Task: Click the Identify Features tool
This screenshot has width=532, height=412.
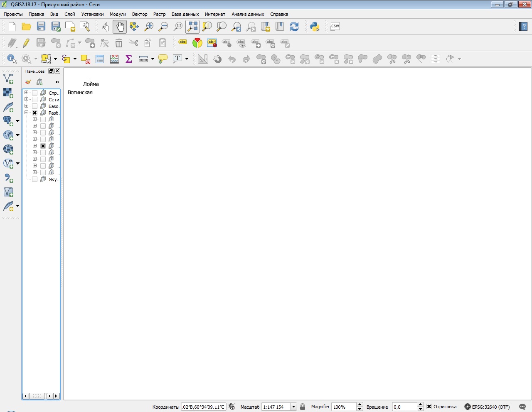Action: [x=11, y=59]
